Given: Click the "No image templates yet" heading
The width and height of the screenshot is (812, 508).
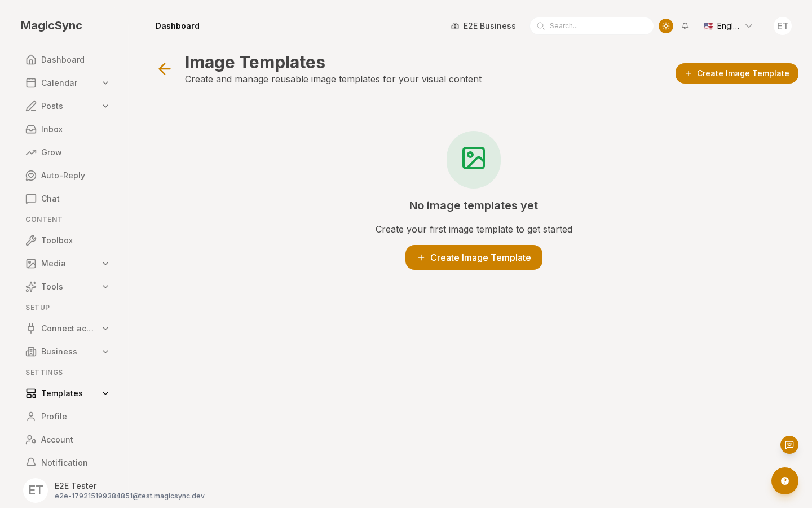Looking at the screenshot, I should (474, 205).
